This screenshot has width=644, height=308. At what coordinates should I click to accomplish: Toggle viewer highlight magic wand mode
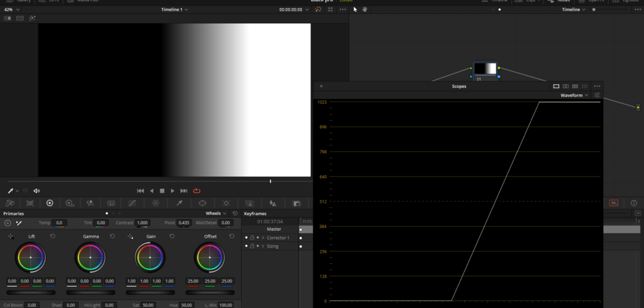pos(32,18)
